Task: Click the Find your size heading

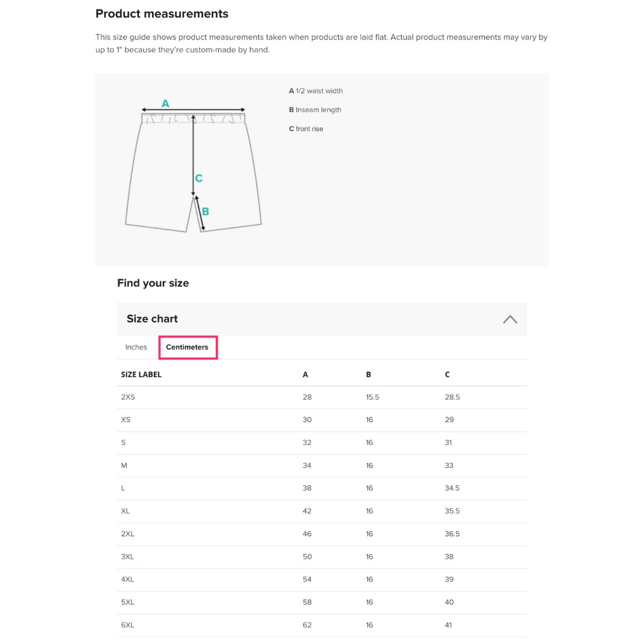Action: pyautogui.click(x=153, y=283)
